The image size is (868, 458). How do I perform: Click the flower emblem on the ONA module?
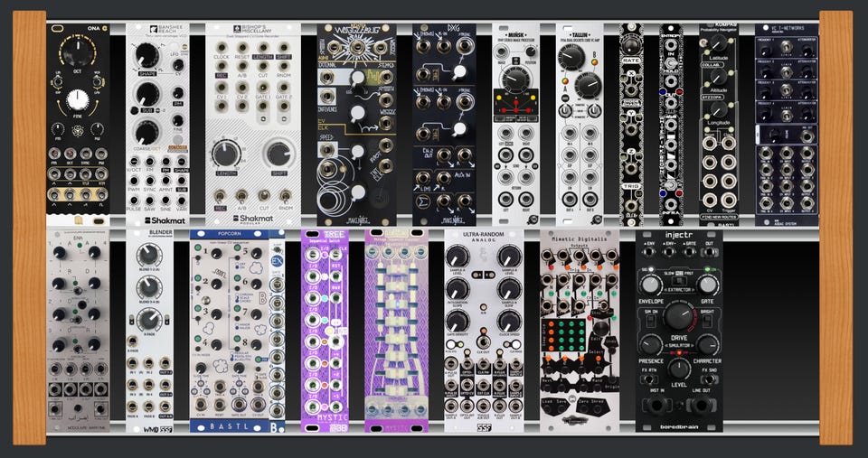click(78, 133)
